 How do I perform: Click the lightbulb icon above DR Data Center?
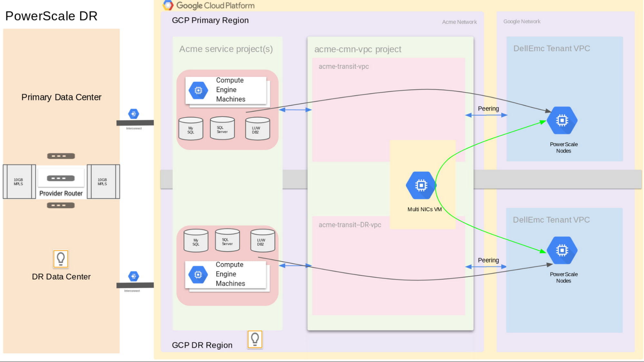61,259
